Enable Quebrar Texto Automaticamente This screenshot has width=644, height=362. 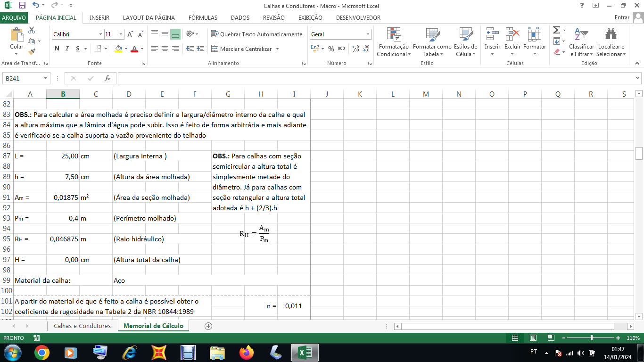click(x=256, y=34)
